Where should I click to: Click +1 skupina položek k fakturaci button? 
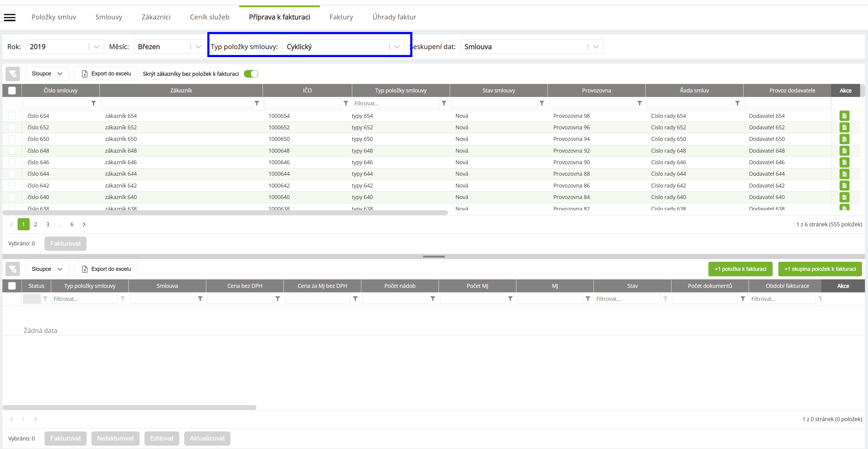820,269
